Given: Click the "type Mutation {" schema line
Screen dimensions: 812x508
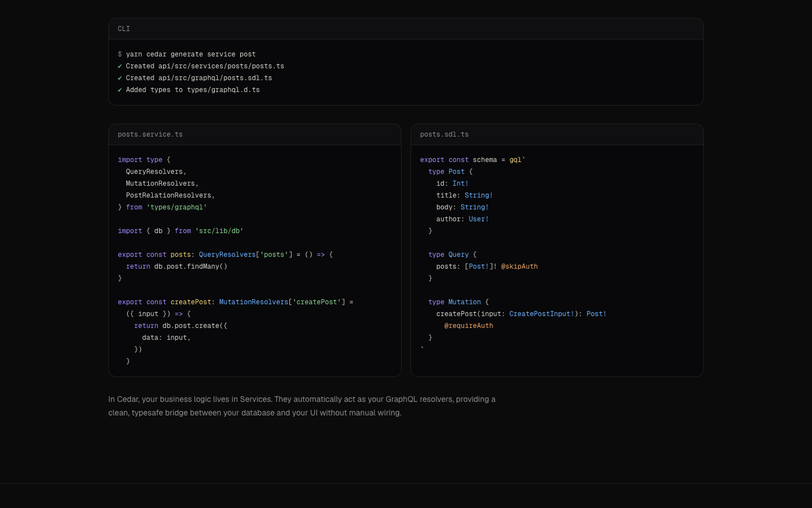Looking at the screenshot, I should click(458, 302).
